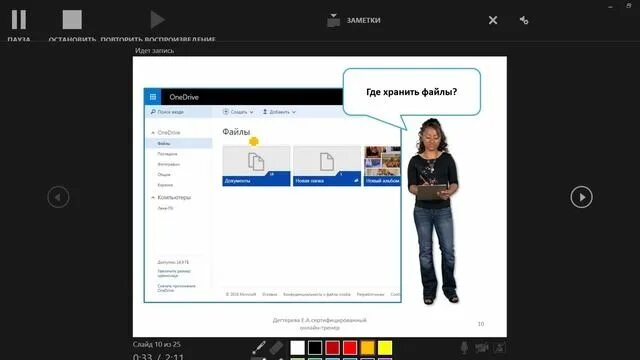Viewport: 640px width, 360px height.
Task: Open the ЗАМЕТКИ notes panel
Action: (x=354, y=20)
